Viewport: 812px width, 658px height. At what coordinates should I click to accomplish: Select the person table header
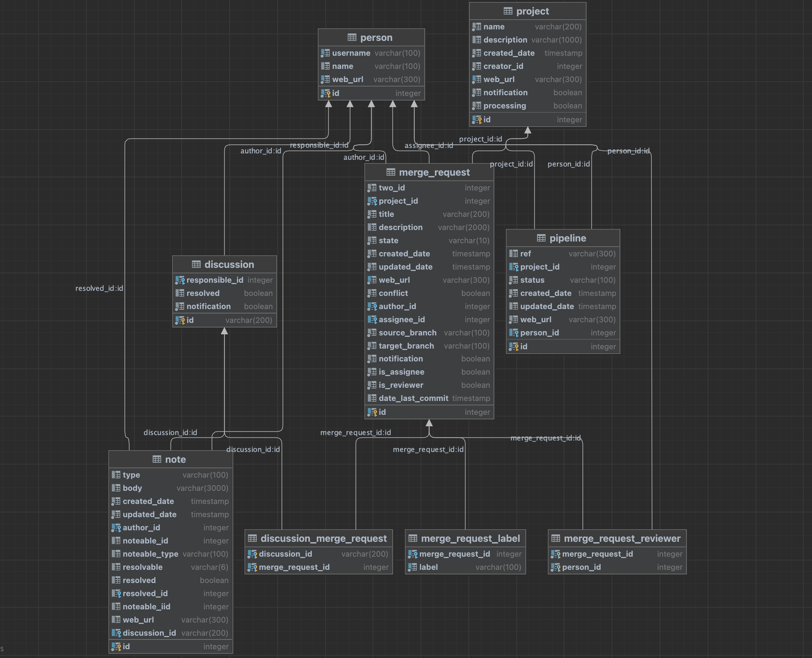click(371, 37)
